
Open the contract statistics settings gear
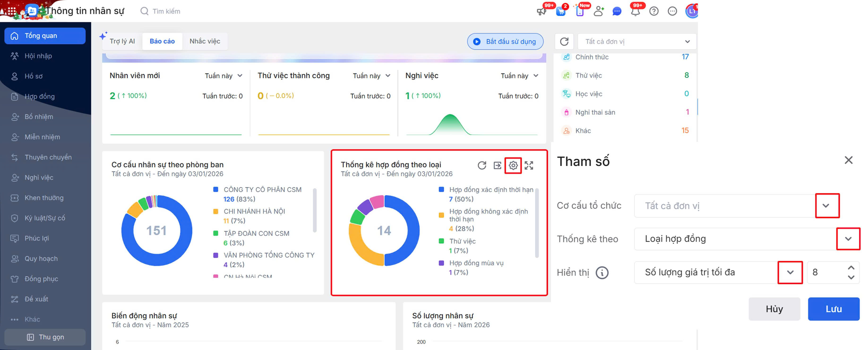pyautogui.click(x=513, y=165)
